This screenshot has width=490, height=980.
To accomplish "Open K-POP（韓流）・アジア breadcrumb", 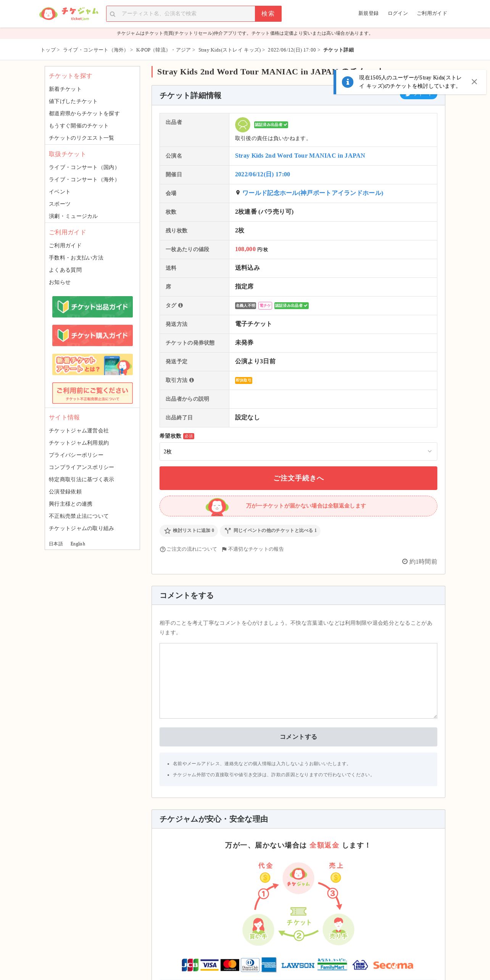I will 163,50.
